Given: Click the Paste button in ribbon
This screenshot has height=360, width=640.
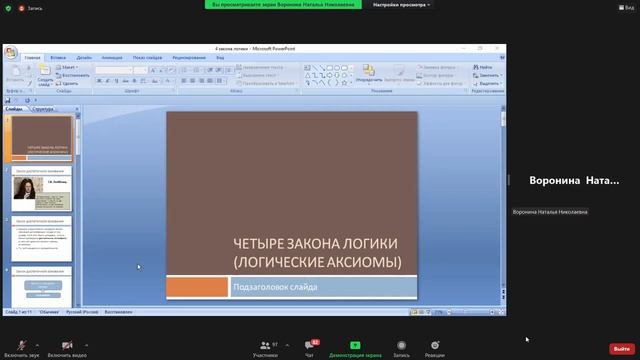Looking at the screenshot, I should click(x=15, y=74).
